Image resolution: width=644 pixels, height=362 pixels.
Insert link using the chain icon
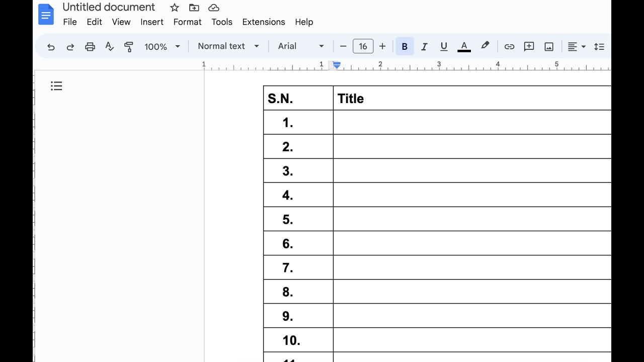[509, 47]
